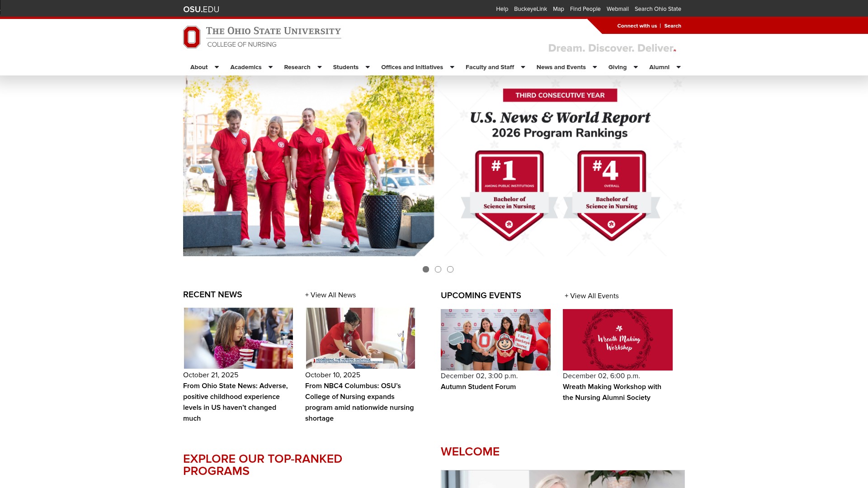Click the nursing students hero photo
Image resolution: width=868 pixels, height=488 pixels.
tap(308, 166)
